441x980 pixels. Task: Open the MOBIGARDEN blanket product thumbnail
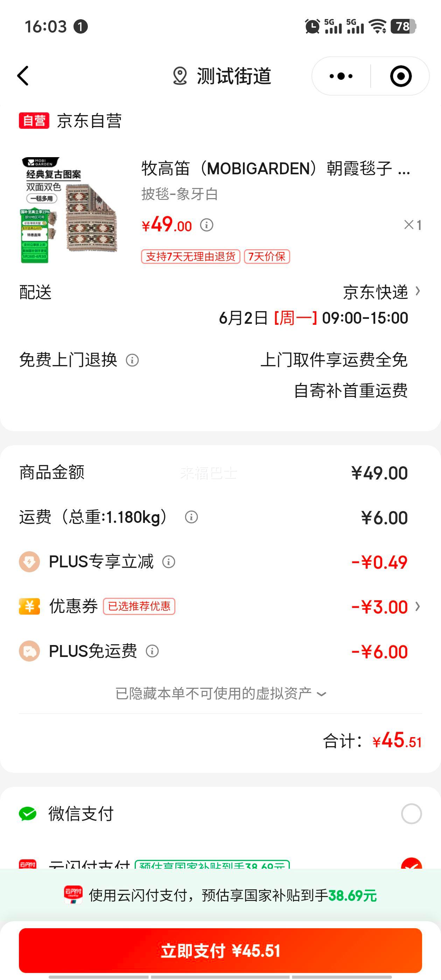tap(69, 210)
